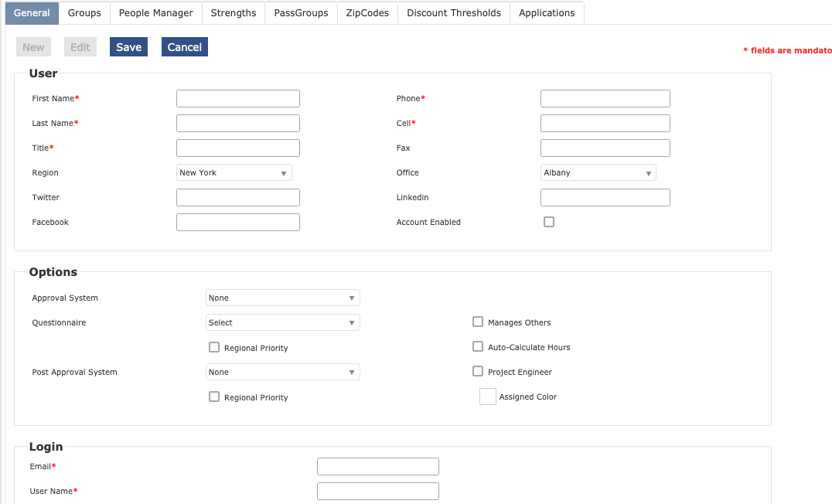
Task: Open the ZipCodes tab
Action: point(367,12)
